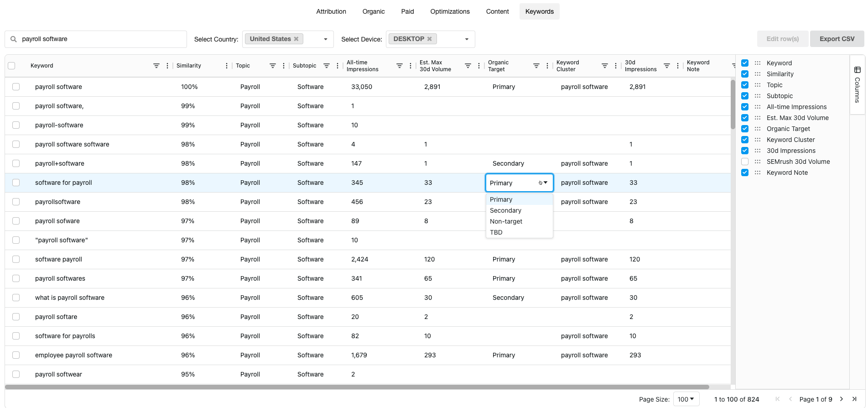Select the row for employee payroll software
The width and height of the screenshot is (868, 408).
point(16,355)
